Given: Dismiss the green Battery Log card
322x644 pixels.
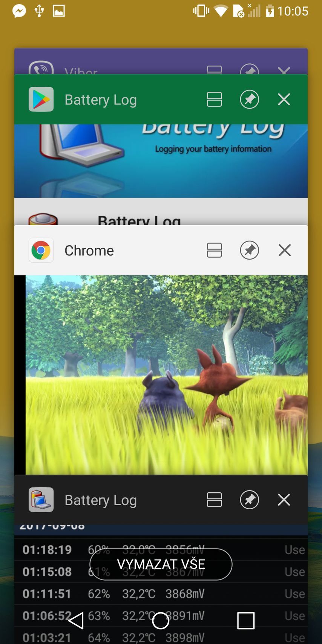Looking at the screenshot, I should point(284,100).
